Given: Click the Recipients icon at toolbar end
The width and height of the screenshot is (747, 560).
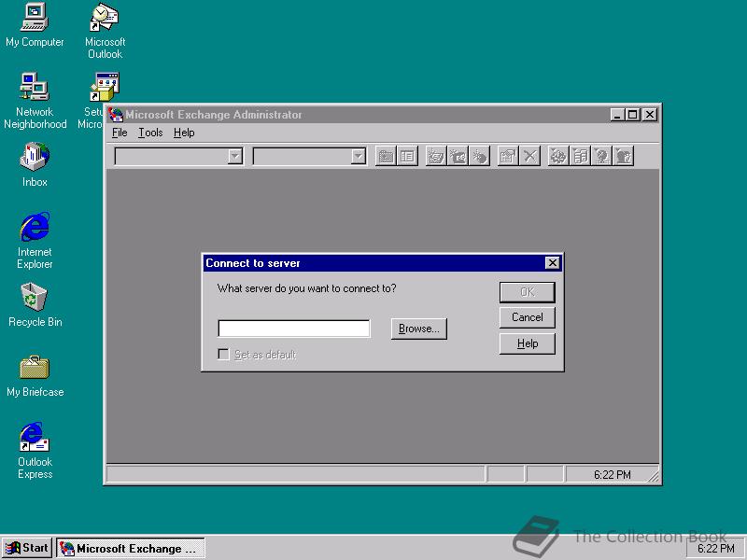Looking at the screenshot, I should point(624,156).
